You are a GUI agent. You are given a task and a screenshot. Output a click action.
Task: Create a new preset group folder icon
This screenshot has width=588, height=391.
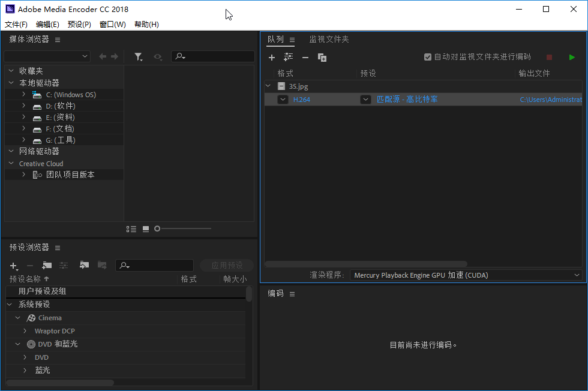point(47,266)
